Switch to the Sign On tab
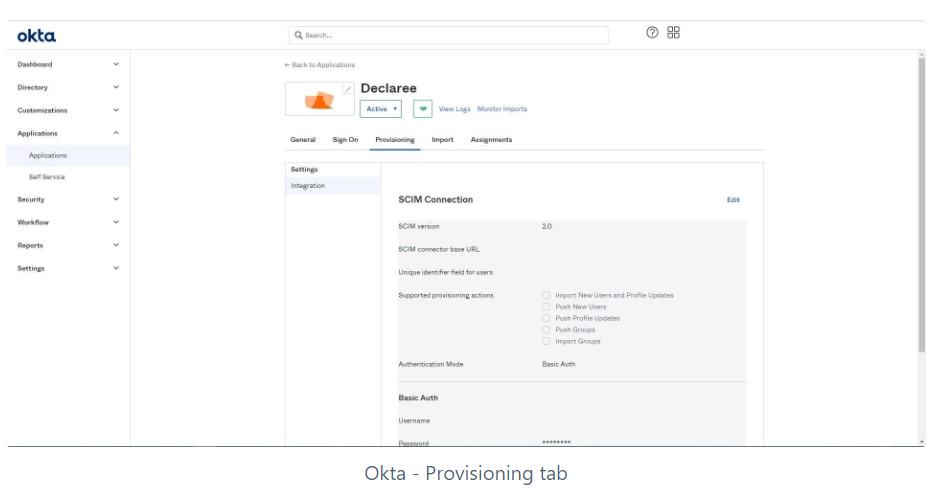This screenshot has width=937, height=492. tap(345, 140)
